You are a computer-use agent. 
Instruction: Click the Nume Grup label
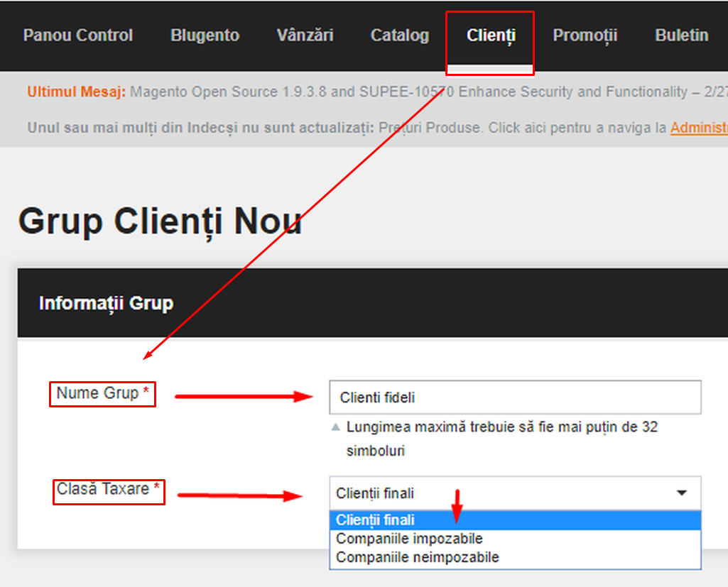click(102, 393)
